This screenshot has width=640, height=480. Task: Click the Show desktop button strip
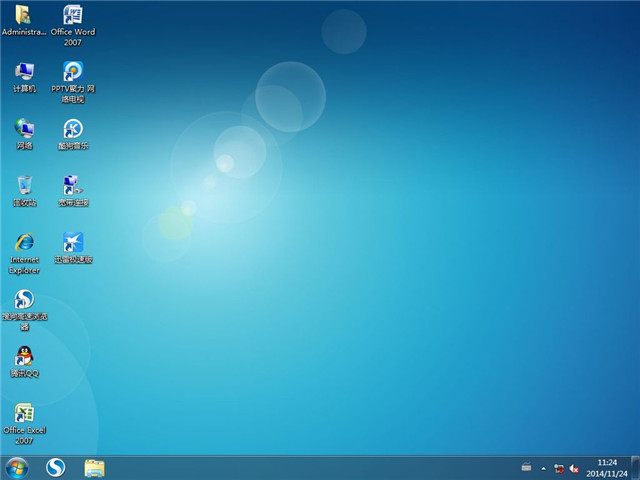pos(636,468)
